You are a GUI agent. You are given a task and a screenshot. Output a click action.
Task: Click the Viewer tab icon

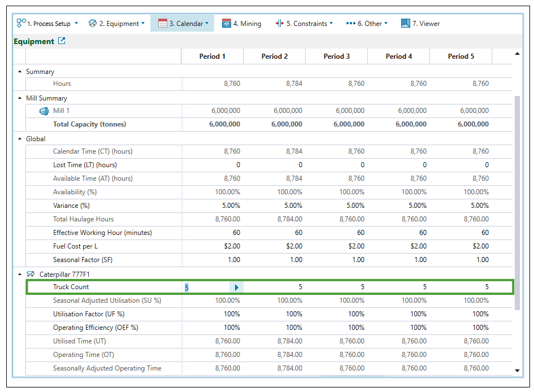click(405, 23)
